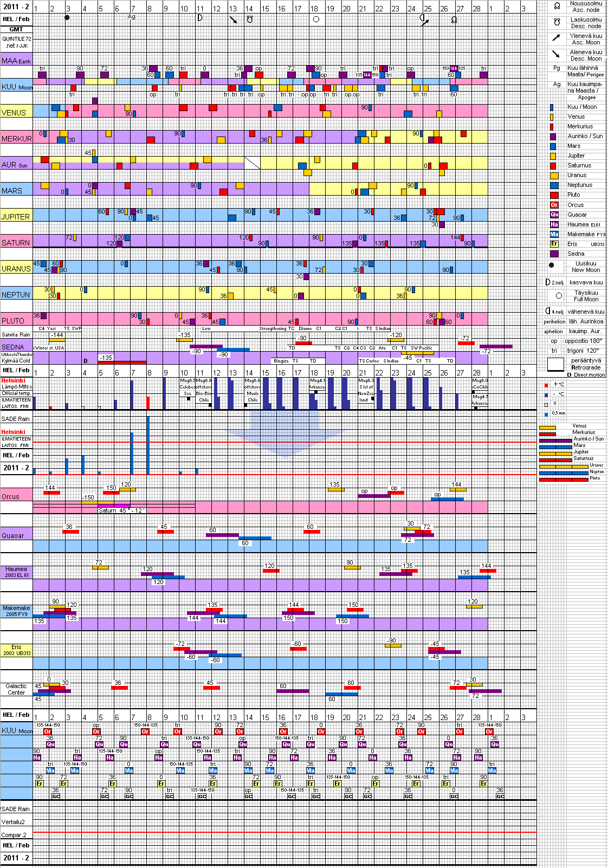This screenshot has height=868, width=608.
Task: Select the VENUS row label
Action: [14, 113]
